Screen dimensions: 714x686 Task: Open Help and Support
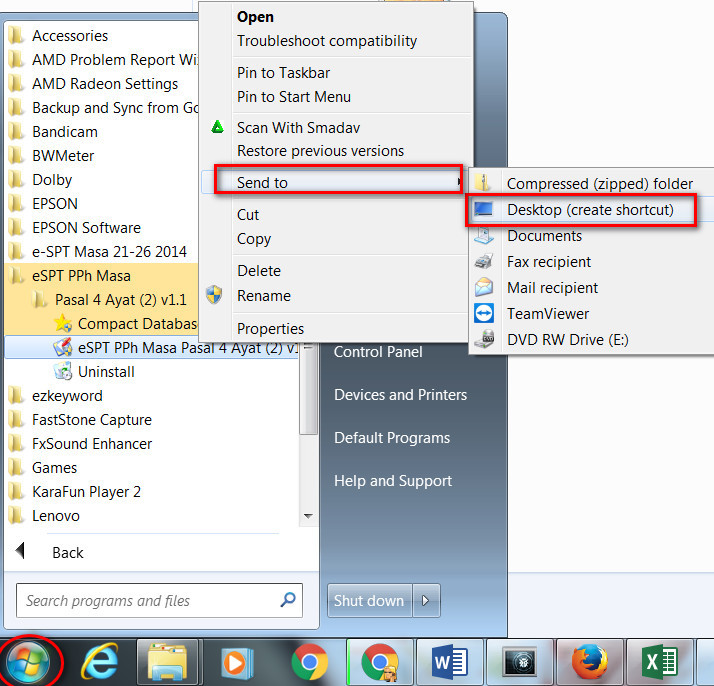coord(393,481)
